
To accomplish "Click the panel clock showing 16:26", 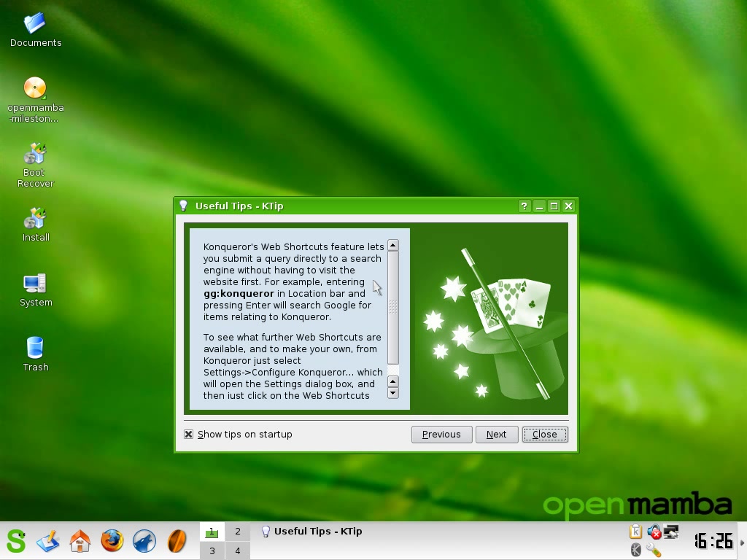I will 713,541.
